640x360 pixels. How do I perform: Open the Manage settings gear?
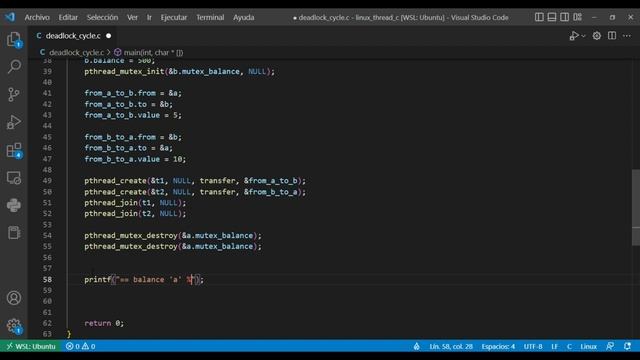pyautogui.click(x=14, y=326)
